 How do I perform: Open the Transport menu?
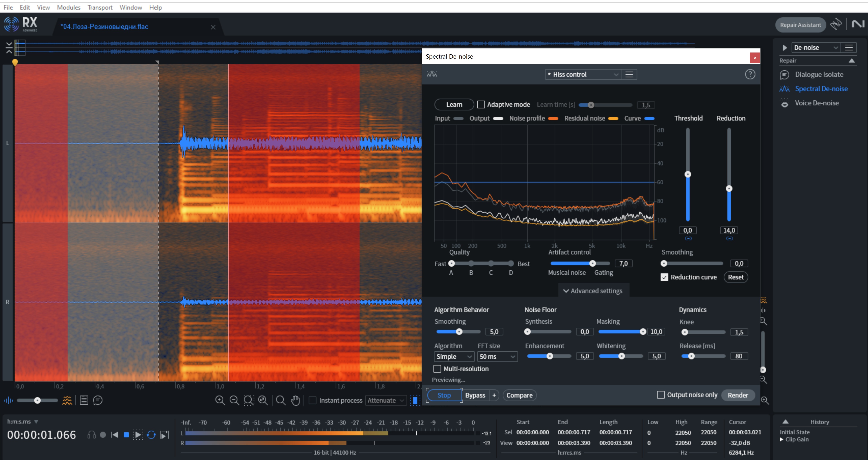[100, 7]
